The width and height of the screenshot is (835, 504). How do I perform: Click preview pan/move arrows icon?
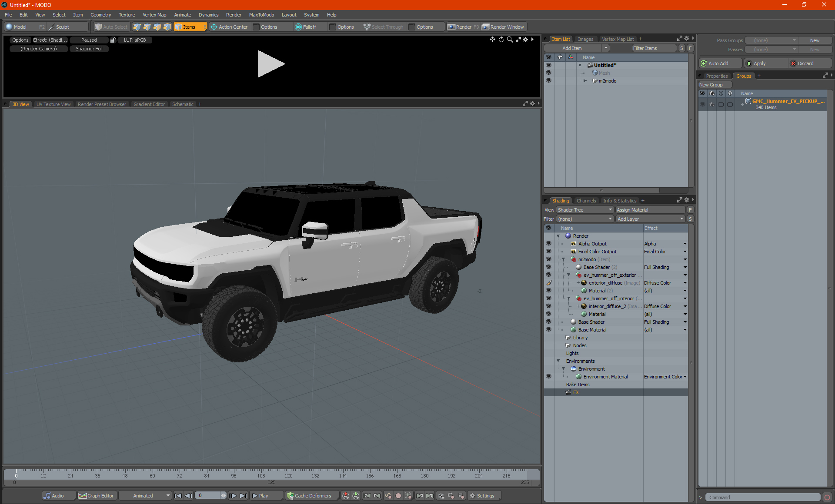click(492, 40)
